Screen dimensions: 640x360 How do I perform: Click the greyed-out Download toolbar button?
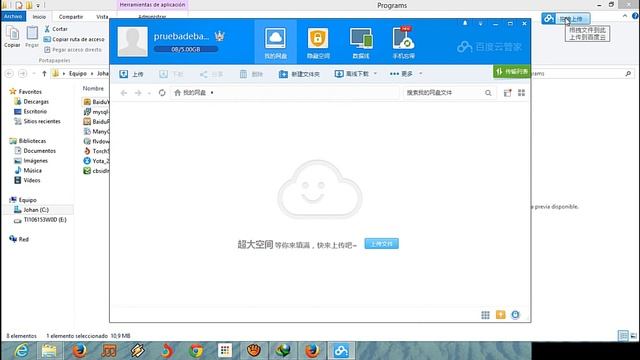coord(171,74)
